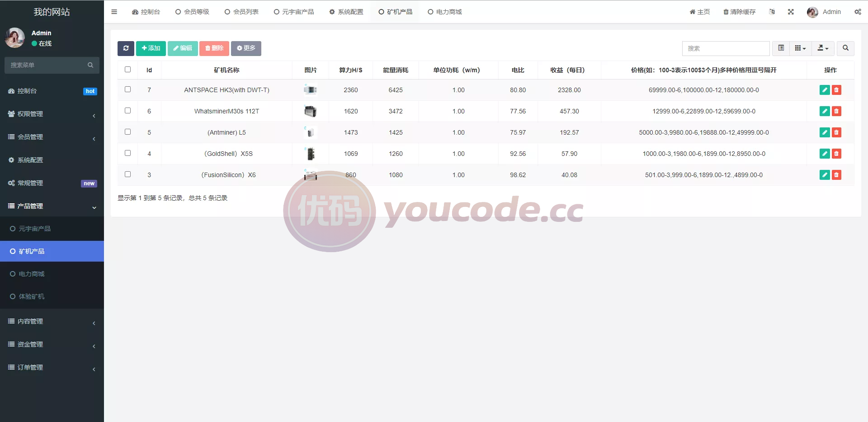
Task: Select the checkbox for WhatsminerM30s row
Action: pos(127,111)
